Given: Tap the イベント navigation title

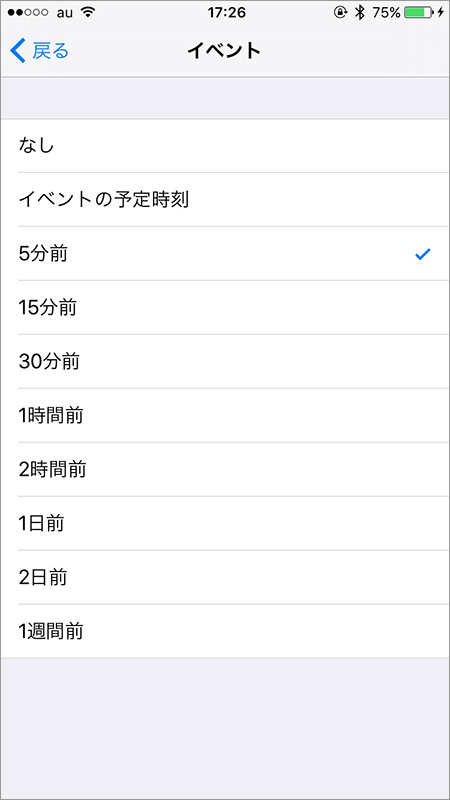Looking at the screenshot, I should click(224, 51).
